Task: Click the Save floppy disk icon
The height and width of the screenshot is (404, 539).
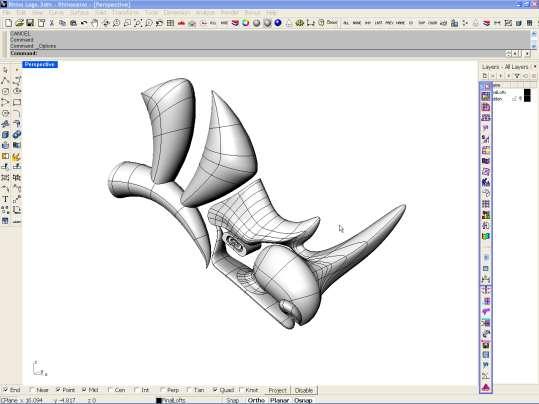Action: pyautogui.click(x=30, y=23)
